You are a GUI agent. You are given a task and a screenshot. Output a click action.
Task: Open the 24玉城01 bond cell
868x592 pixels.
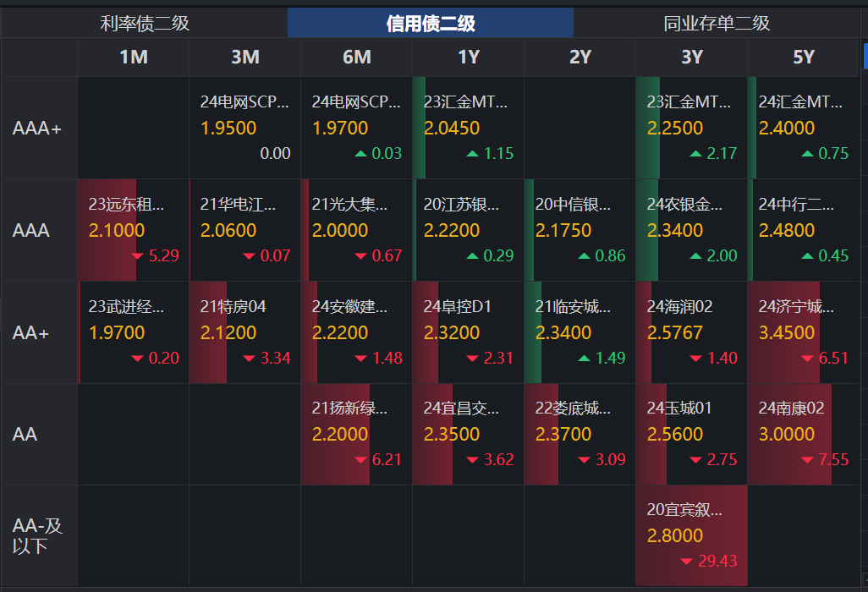690,434
